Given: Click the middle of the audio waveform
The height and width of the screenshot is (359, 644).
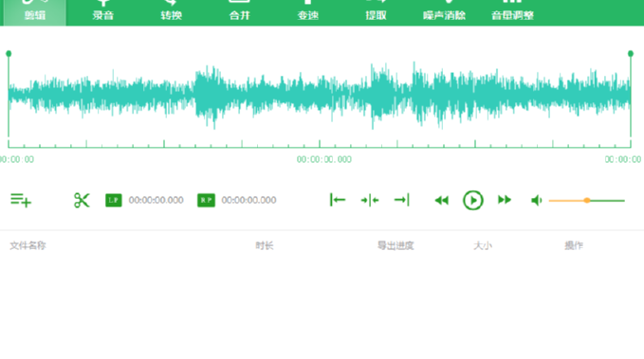Looking at the screenshot, I should 320,95.
